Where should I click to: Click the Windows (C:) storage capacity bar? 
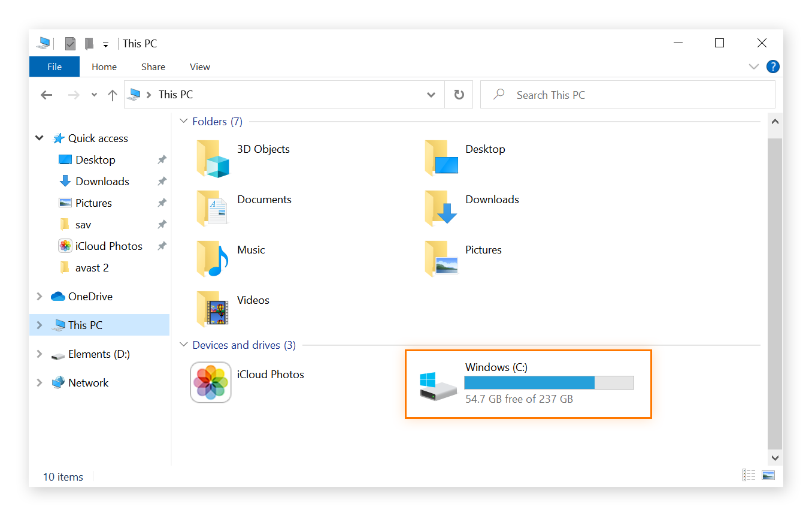tap(549, 382)
